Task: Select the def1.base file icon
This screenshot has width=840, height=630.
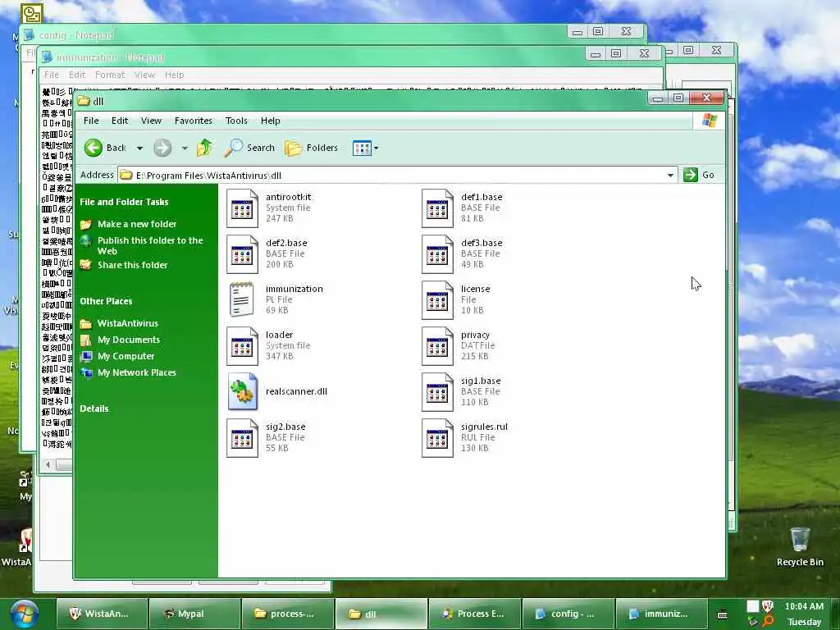Action: click(437, 208)
